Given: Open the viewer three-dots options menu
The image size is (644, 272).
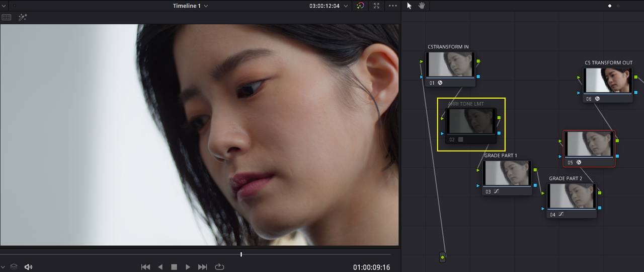Looking at the screenshot, I should (393, 6).
